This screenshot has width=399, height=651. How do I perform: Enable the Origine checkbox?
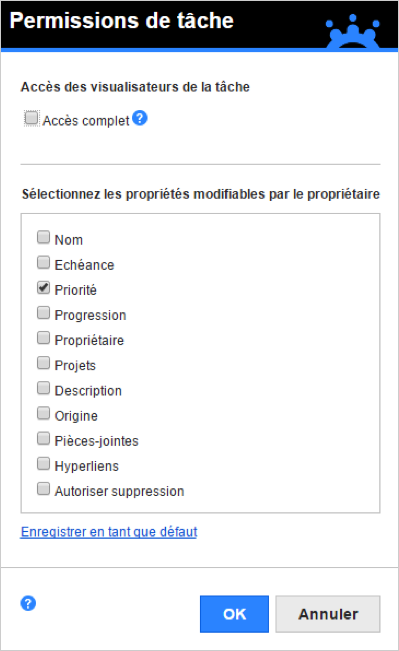[x=44, y=413]
